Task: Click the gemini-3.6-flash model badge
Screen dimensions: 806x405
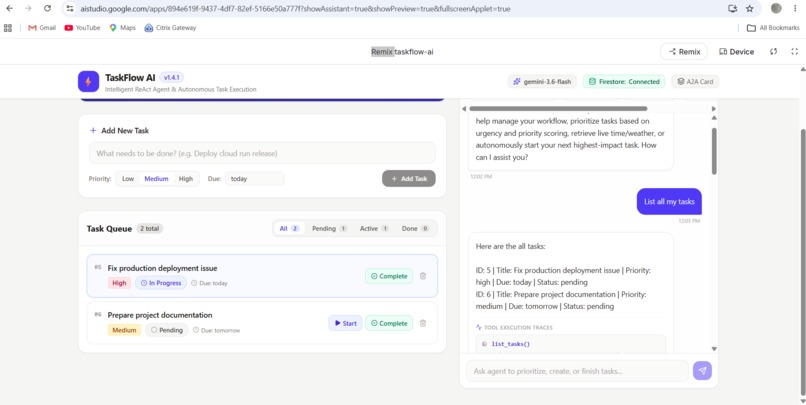Action: pyautogui.click(x=542, y=81)
